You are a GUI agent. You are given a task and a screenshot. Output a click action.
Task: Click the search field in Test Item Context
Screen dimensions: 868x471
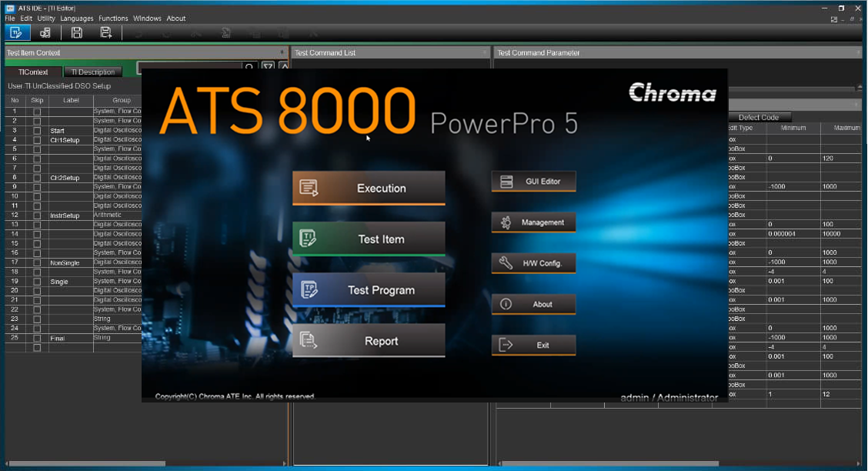click(x=190, y=66)
